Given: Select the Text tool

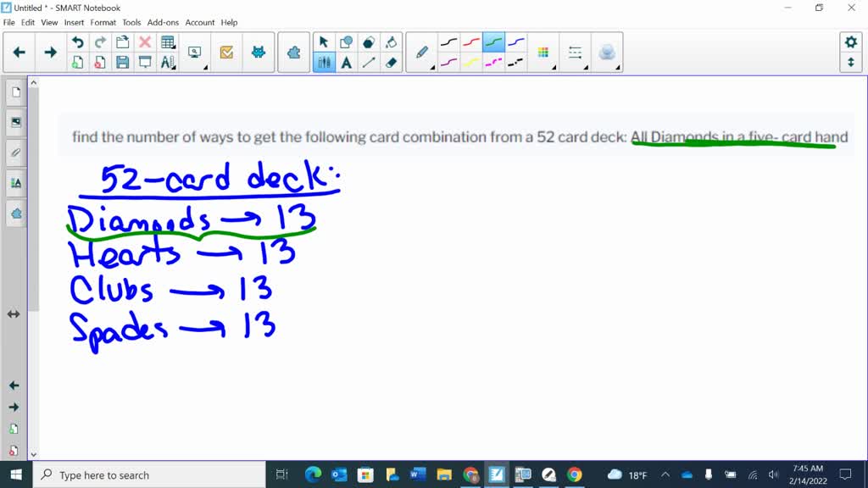Looking at the screenshot, I should [346, 61].
